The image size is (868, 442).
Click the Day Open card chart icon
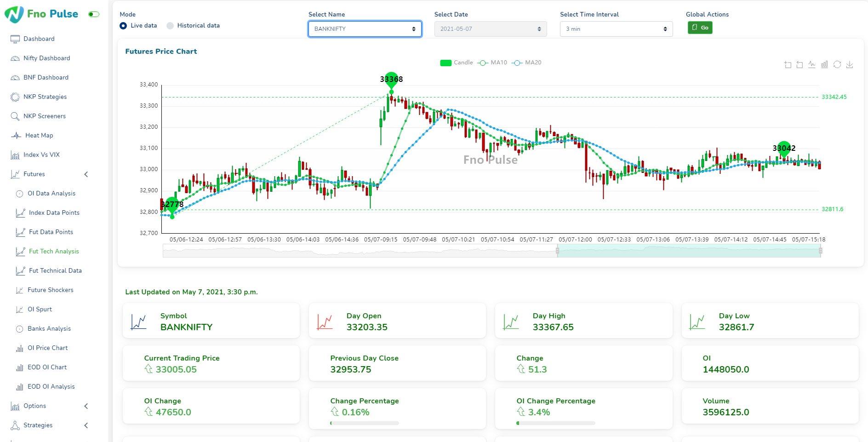coord(325,322)
